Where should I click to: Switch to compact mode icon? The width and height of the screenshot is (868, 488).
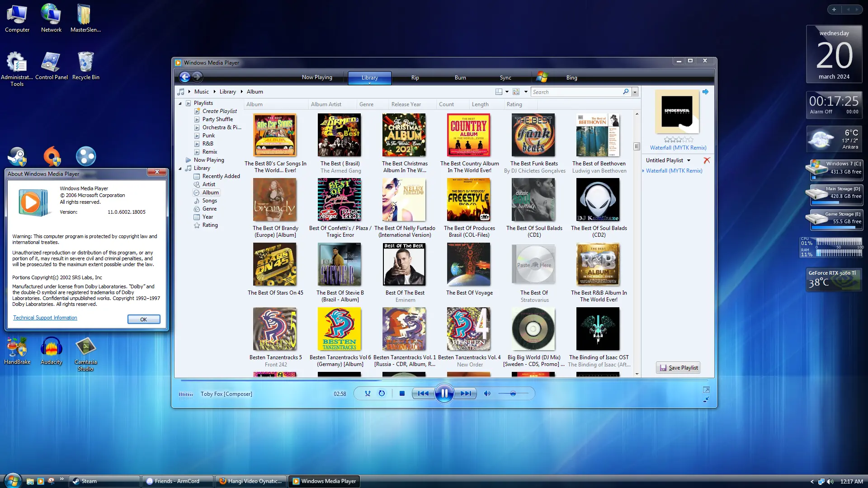(x=706, y=399)
